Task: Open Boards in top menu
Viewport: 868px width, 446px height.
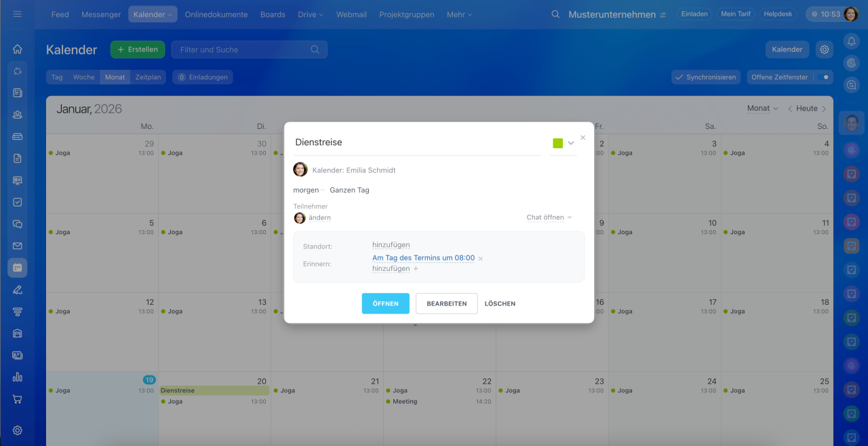Action: click(273, 14)
